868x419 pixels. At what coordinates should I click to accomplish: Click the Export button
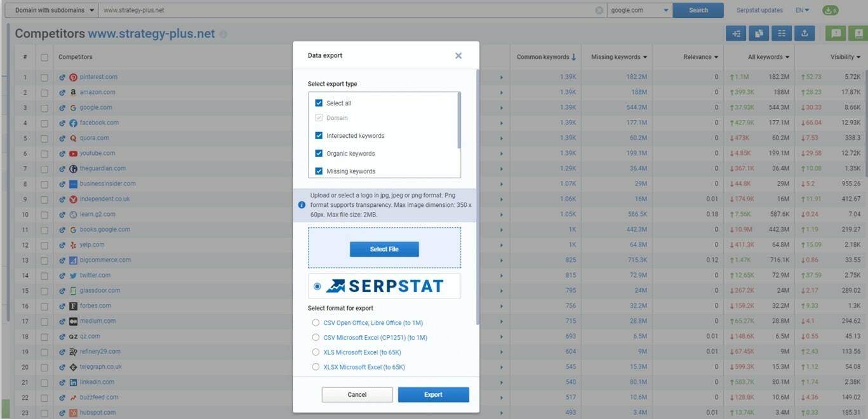point(433,394)
